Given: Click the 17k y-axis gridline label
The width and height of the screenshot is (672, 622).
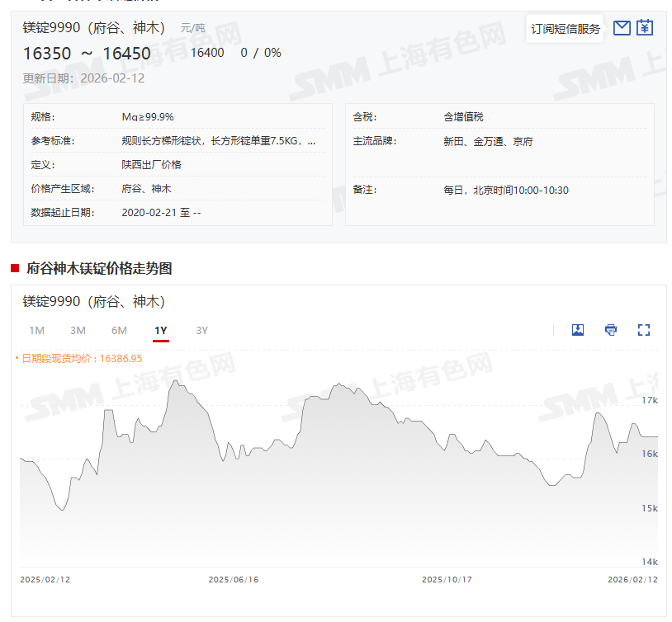Looking at the screenshot, I should pyautogui.click(x=649, y=400).
